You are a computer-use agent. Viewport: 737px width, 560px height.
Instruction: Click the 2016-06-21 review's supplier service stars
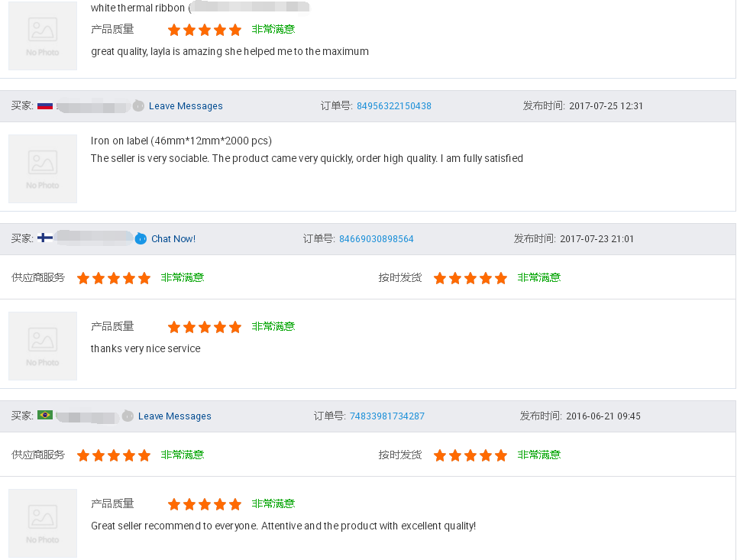click(114, 455)
